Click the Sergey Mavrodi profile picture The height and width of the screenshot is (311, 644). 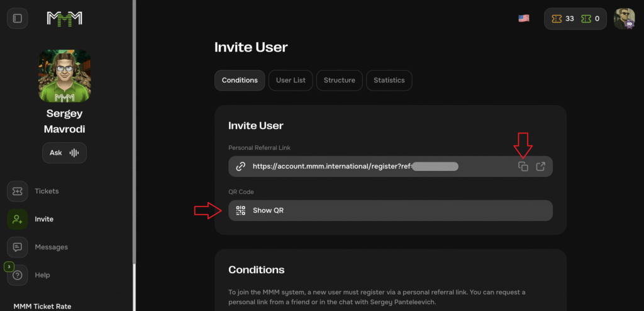64,76
